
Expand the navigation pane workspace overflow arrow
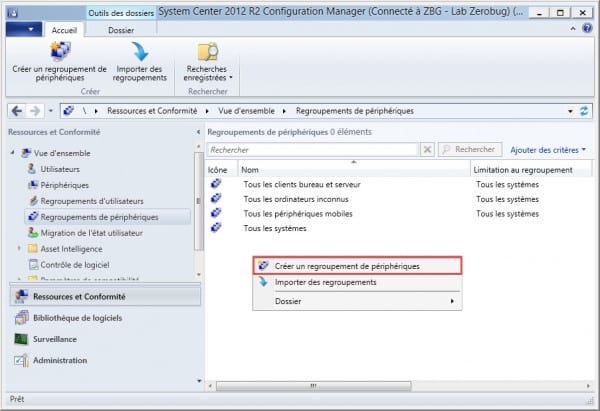coord(199,381)
